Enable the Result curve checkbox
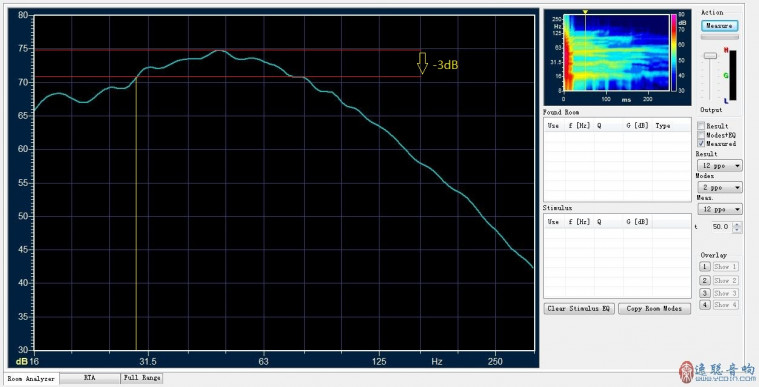The image size is (759, 387). point(700,125)
